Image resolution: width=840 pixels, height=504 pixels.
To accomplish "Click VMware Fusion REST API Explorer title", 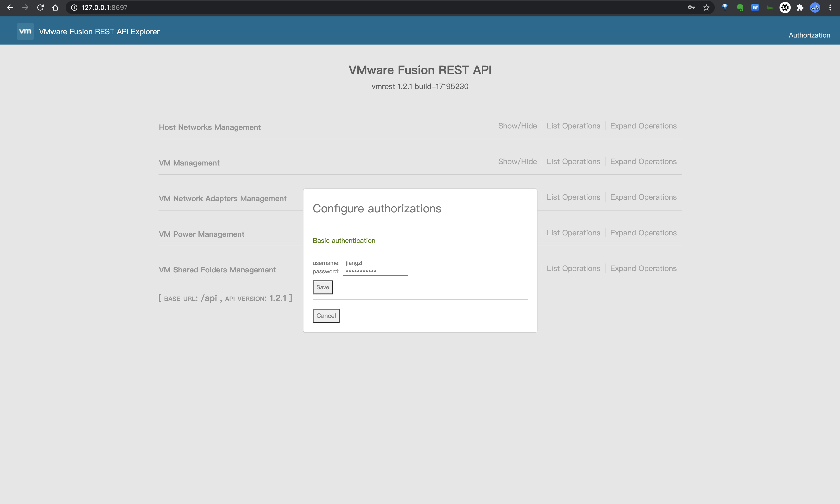I will (99, 32).
